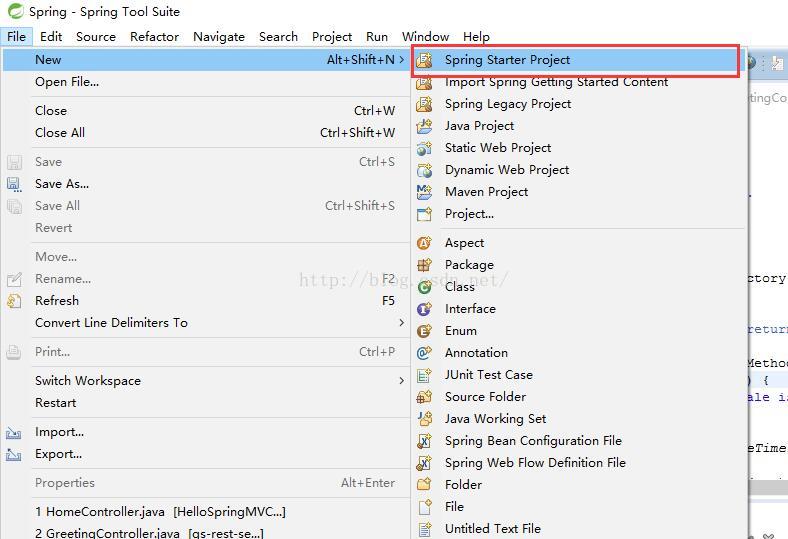Image resolution: width=788 pixels, height=539 pixels.
Task: Choose Maven Project from New submenu
Action: point(579,192)
